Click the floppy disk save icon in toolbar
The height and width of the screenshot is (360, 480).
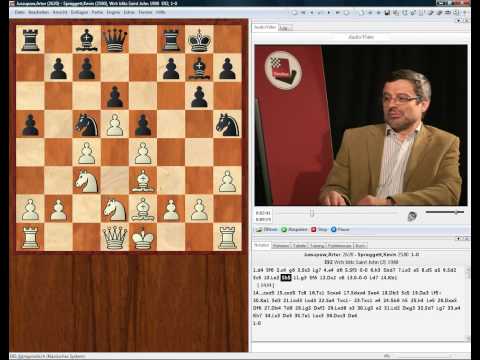pyautogui.click(x=387, y=13)
